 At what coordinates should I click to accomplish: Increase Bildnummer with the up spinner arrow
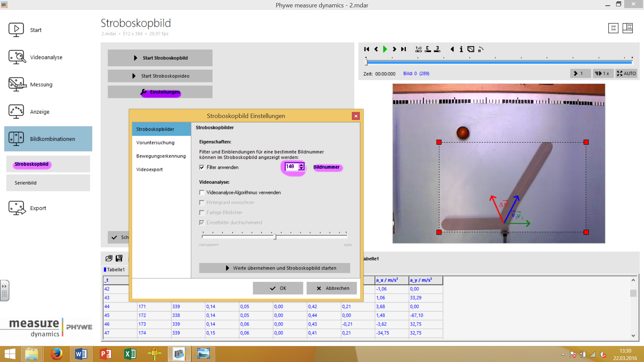coord(301,165)
